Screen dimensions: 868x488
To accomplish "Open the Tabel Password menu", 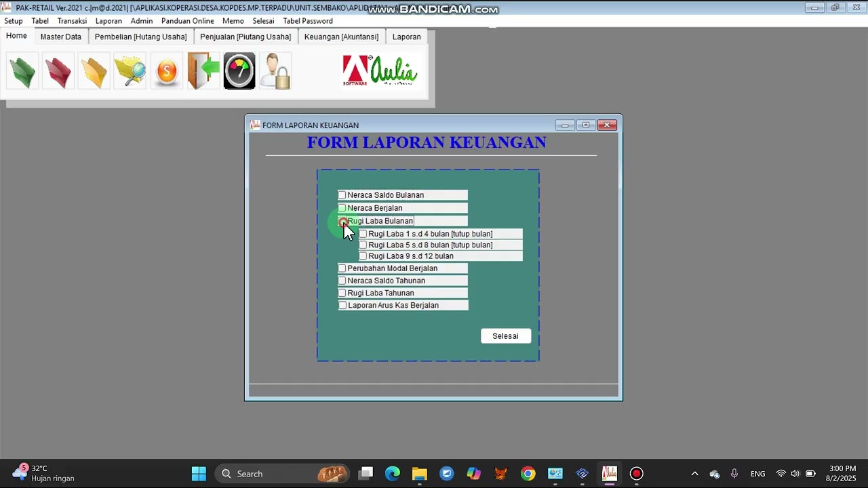I will 308,21.
